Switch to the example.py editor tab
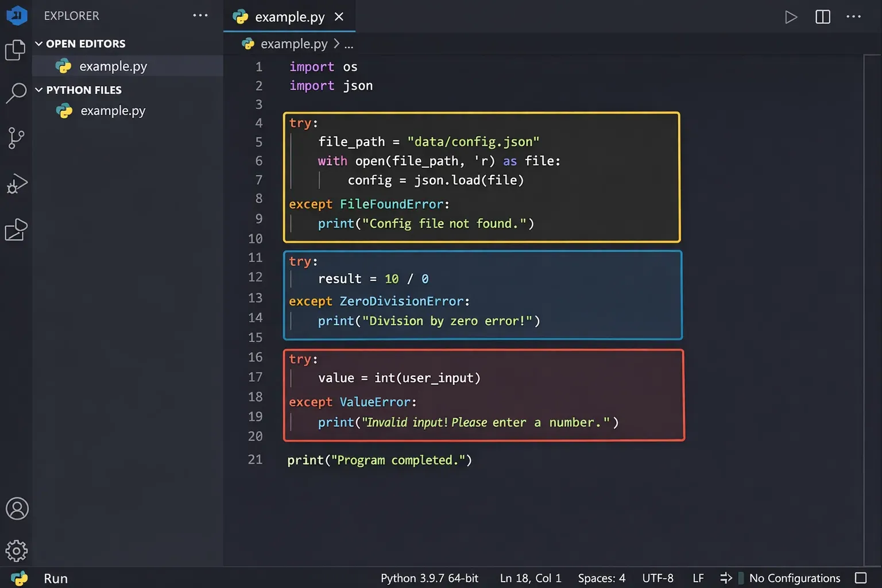 (x=289, y=17)
